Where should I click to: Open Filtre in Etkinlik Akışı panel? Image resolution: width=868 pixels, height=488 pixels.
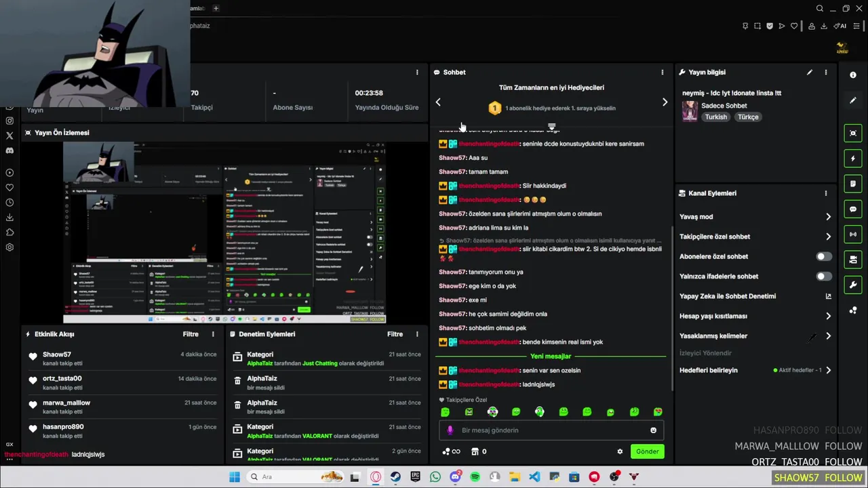(191, 334)
